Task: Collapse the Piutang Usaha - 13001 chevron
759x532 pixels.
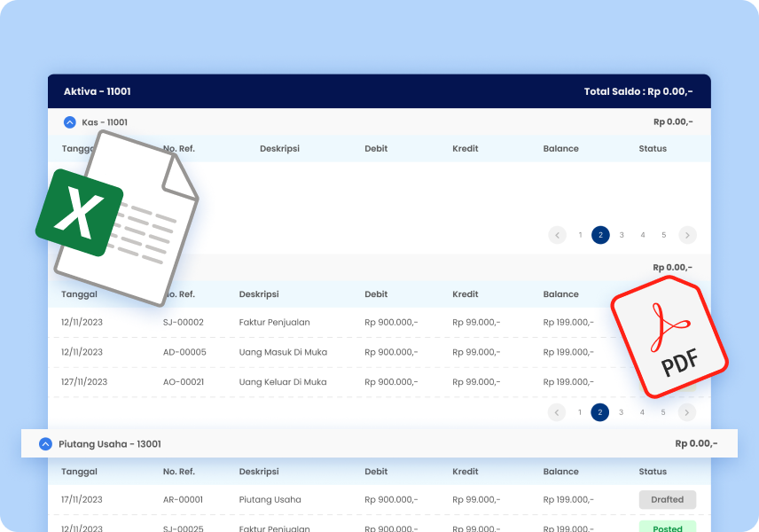Action: point(45,444)
